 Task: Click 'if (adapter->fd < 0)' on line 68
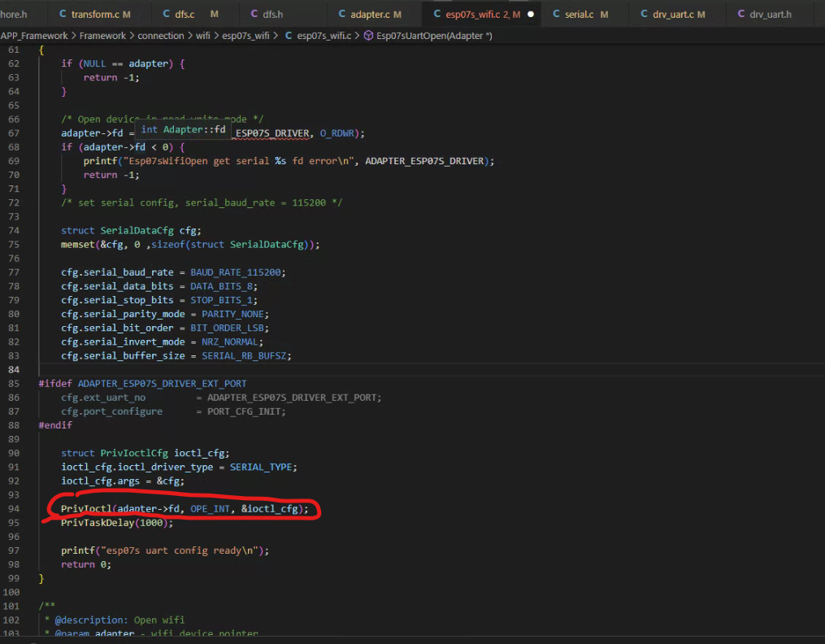123,147
